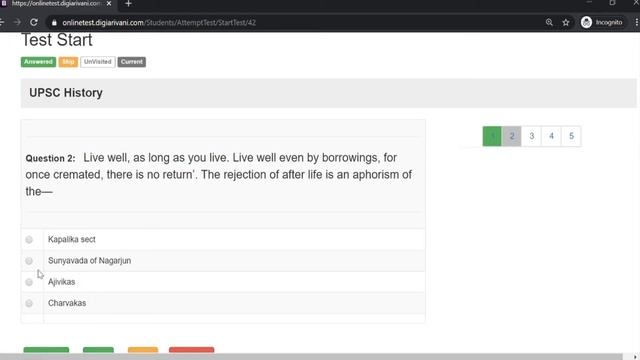The height and width of the screenshot is (360, 640).
Task: Click the site lock icon
Action: [x=54, y=23]
